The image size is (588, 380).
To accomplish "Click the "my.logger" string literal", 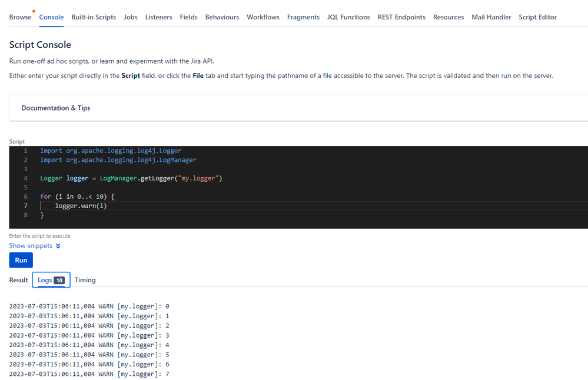I will (x=198, y=178).
